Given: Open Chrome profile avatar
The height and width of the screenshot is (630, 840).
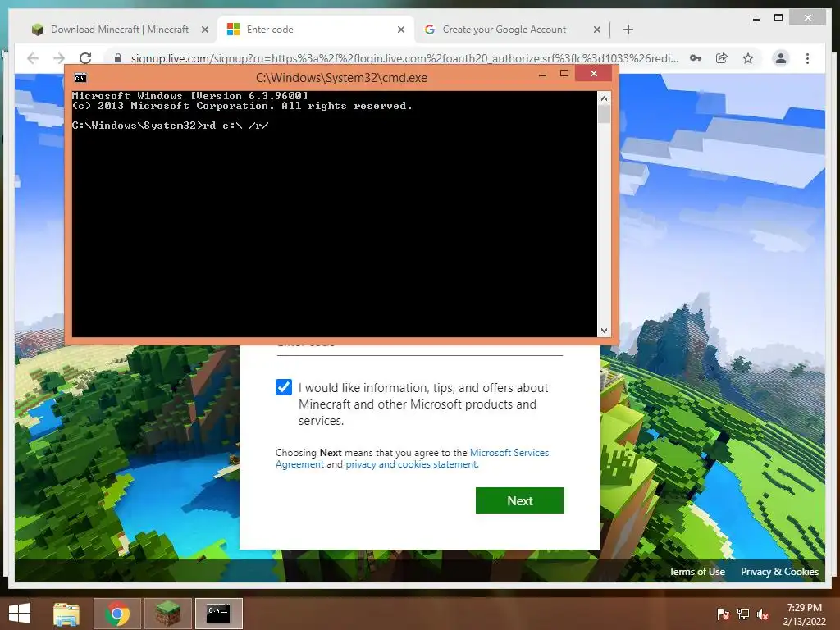Looking at the screenshot, I should [x=781, y=58].
